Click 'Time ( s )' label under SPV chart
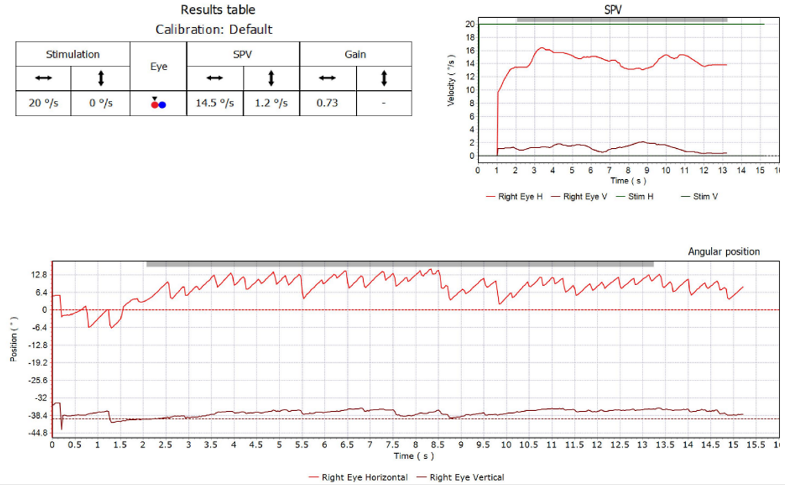The height and width of the screenshot is (485, 785). (x=628, y=181)
